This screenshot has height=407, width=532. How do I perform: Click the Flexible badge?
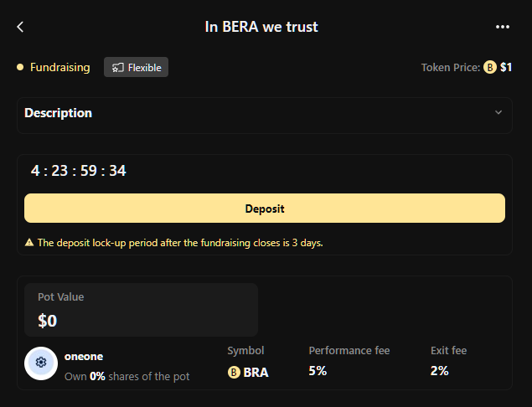click(136, 67)
